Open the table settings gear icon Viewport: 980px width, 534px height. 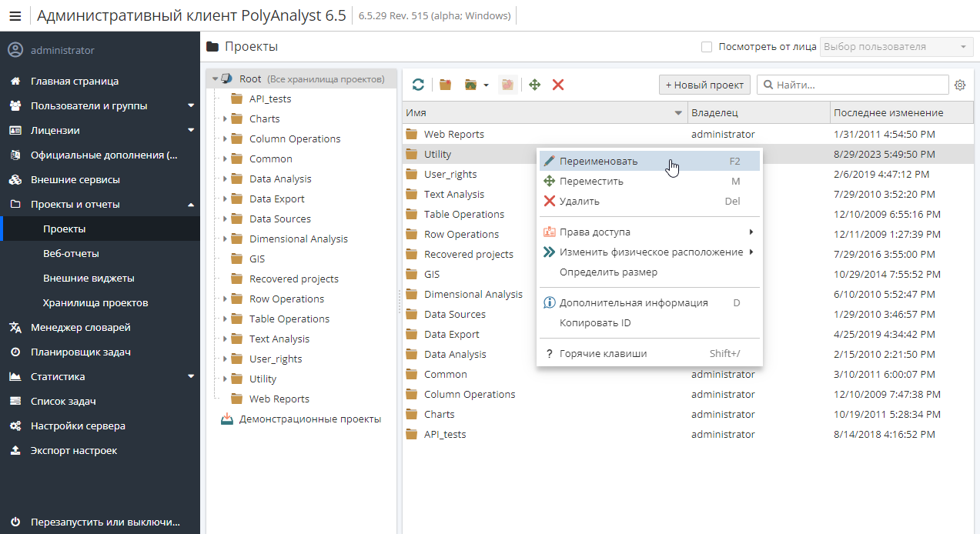960,85
